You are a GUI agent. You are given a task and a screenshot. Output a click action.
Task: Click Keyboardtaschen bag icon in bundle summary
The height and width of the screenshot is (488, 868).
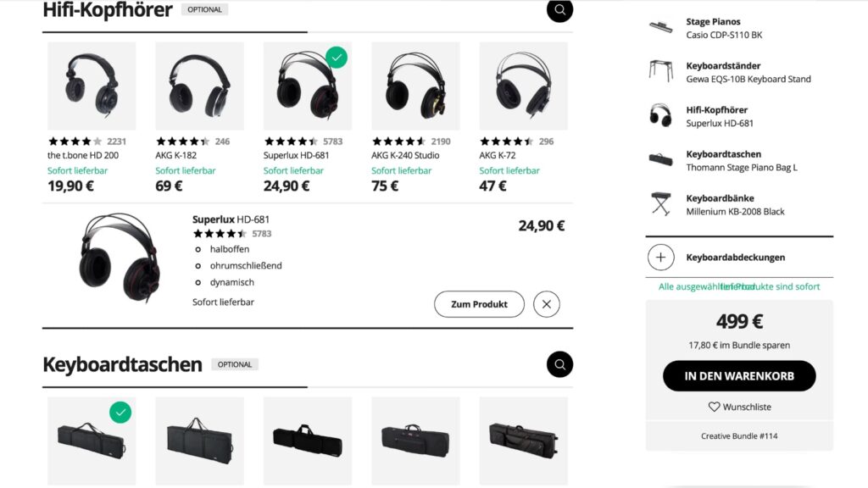tap(660, 160)
